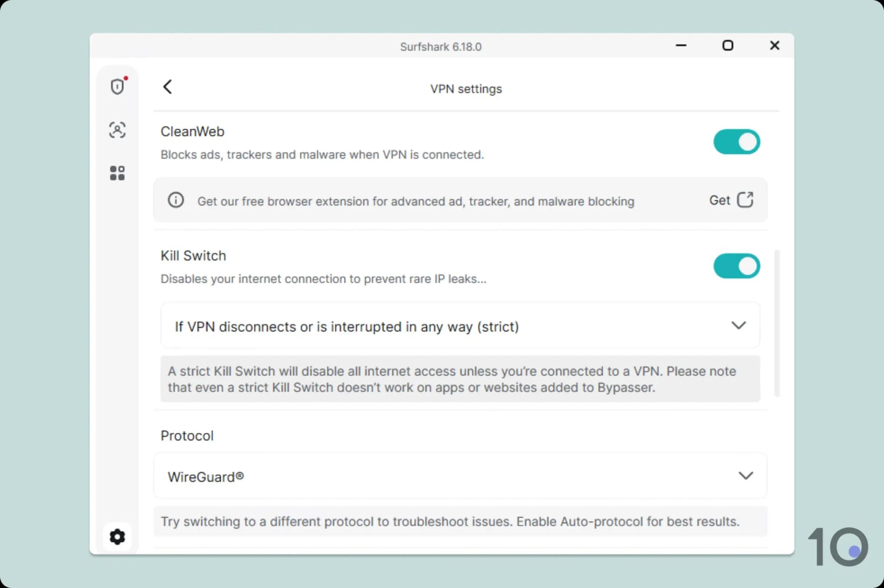
Task: Open the VPN shield icon in sidebar
Action: pos(117,87)
